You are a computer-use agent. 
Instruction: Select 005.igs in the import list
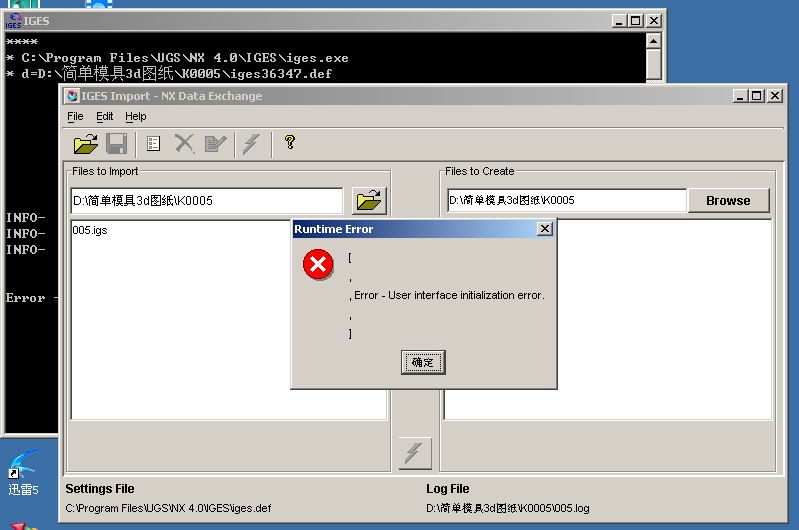[x=90, y=230]
